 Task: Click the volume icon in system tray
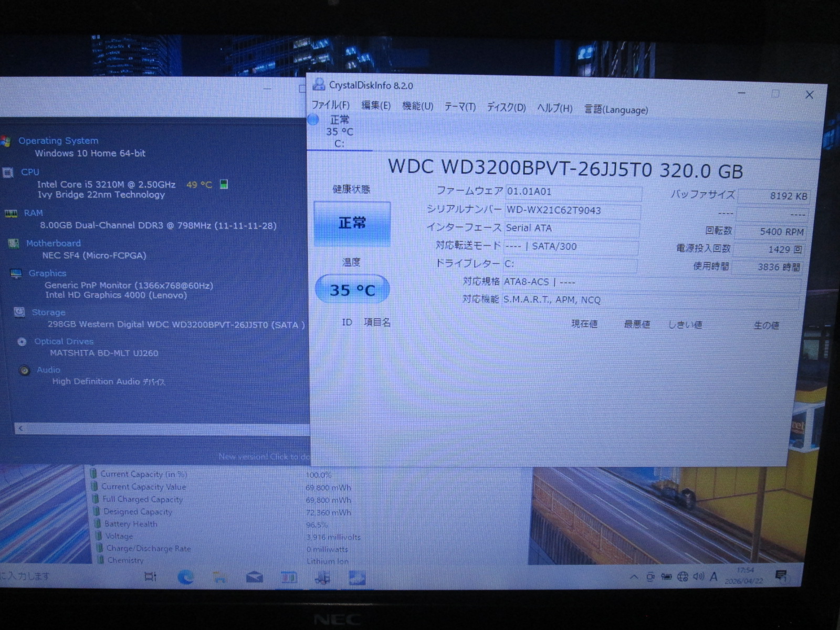[698, 576]
